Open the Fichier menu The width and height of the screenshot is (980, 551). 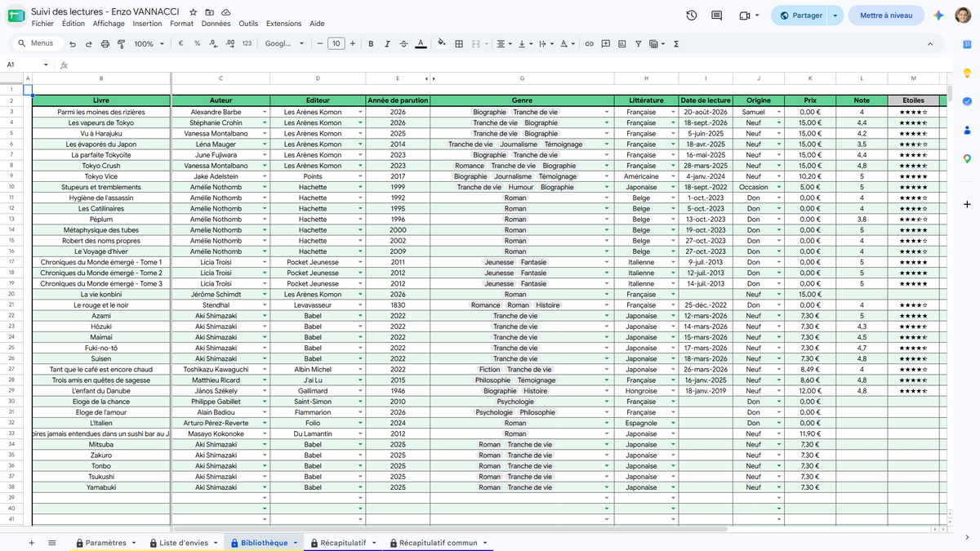click(42, 24)
